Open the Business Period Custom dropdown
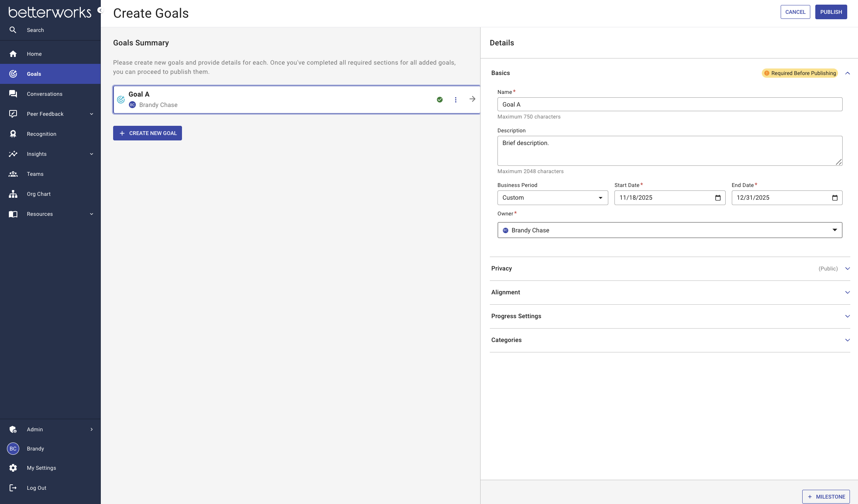 click(x=553, y=198)
